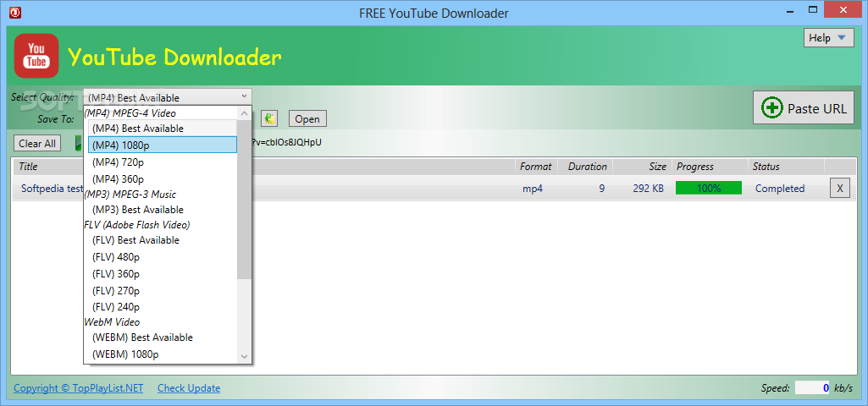Choose (MP4) Best Available option
This screenshot has height=406, width=868.
(x=163, y=129)
